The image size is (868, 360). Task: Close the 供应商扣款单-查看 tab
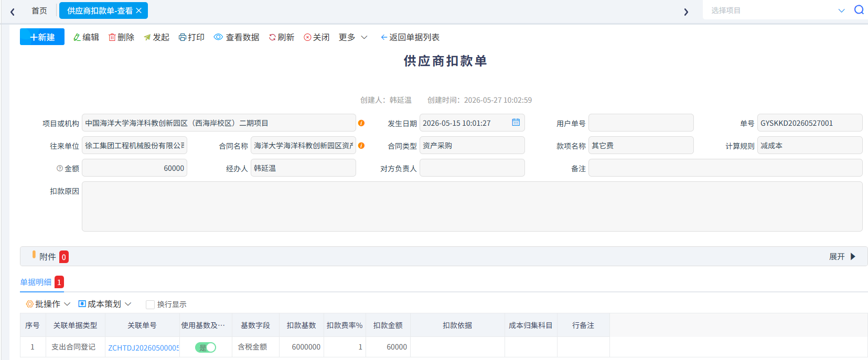click(x=139, y=10)
